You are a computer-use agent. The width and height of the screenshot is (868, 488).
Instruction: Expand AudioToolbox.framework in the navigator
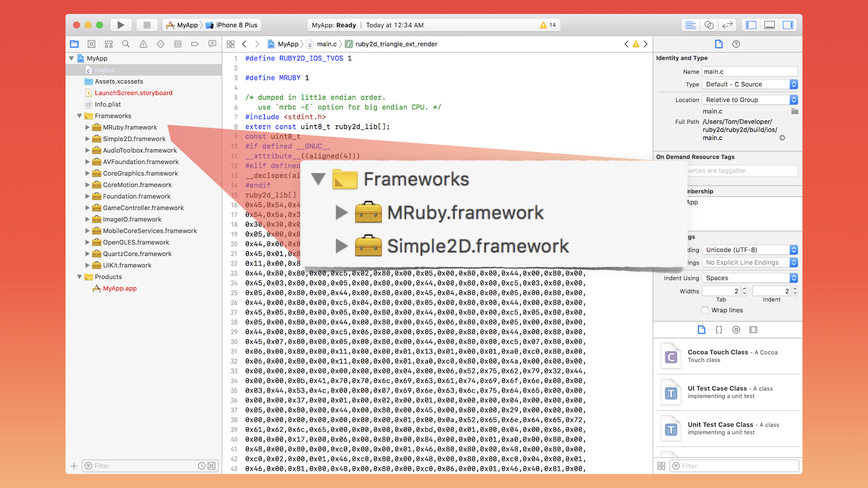click(x=87, y=150)
